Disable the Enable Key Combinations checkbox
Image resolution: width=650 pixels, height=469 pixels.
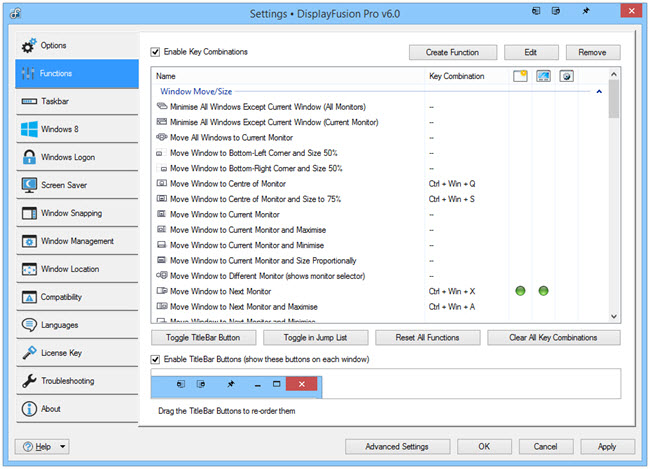(155, 52)
